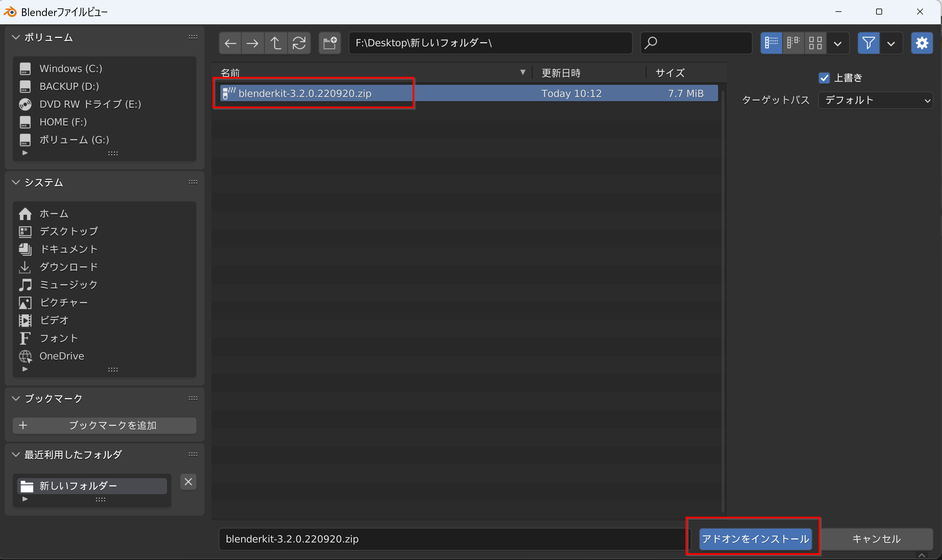Go to ドキュメント folder
The width and height of the screenshot is (942, 560).
pyautogui.click(x=104, y=249)
